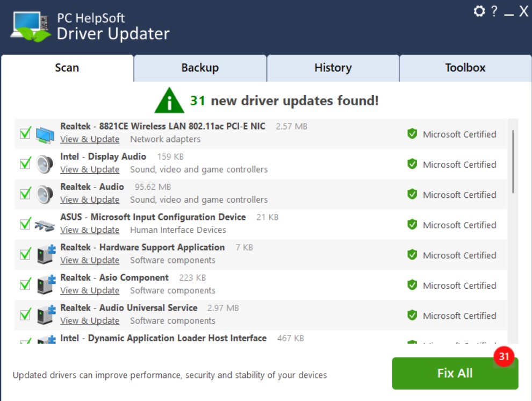The image size is (532, 401).
Task: Uncheck the Realtek Audio driver
Action: click(25, 194)
